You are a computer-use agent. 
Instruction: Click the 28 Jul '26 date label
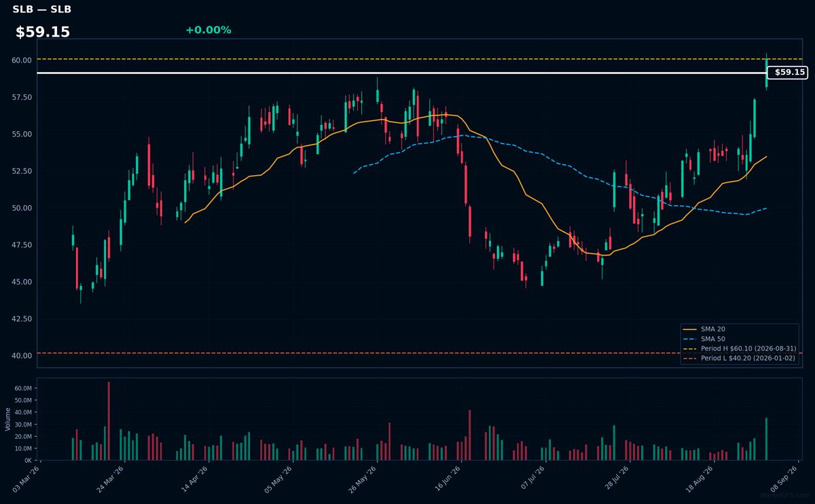click(x=615, y=479)
